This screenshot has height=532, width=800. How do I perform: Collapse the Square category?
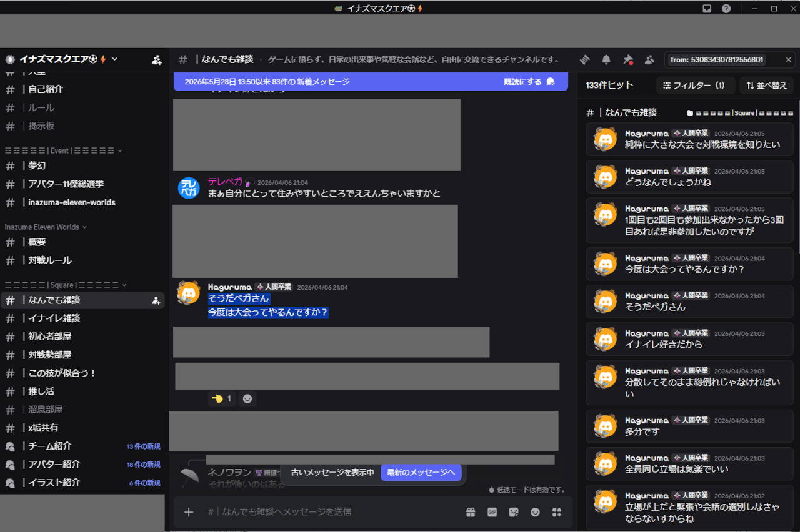coord(66,285)
